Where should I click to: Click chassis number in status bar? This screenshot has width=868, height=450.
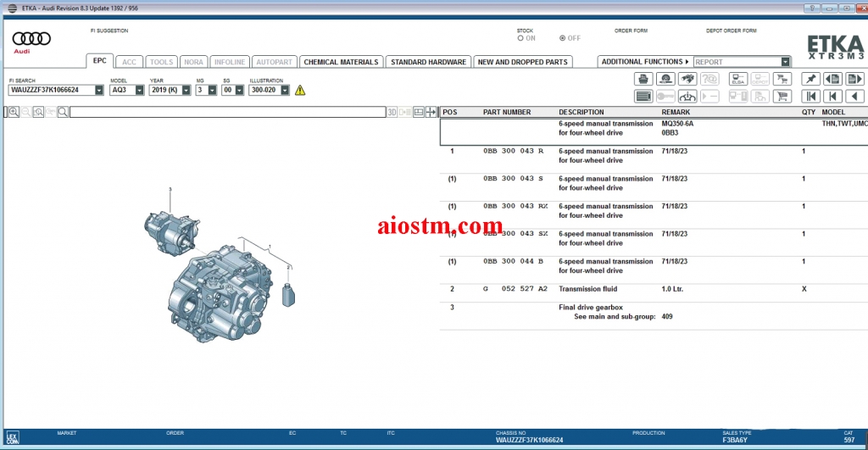tap(529, 440)
